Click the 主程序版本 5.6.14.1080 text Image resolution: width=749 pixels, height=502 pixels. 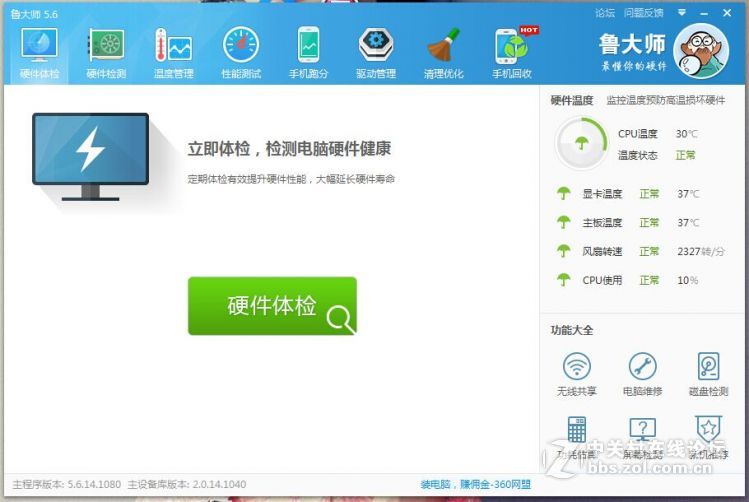pyautogui.click(x=67, y=484)
